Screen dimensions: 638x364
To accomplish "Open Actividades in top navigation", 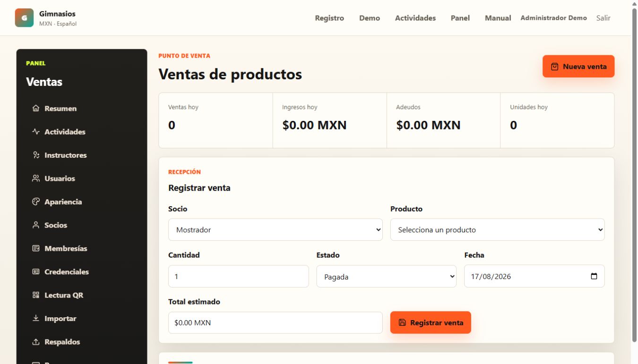I will pos(415,18).
